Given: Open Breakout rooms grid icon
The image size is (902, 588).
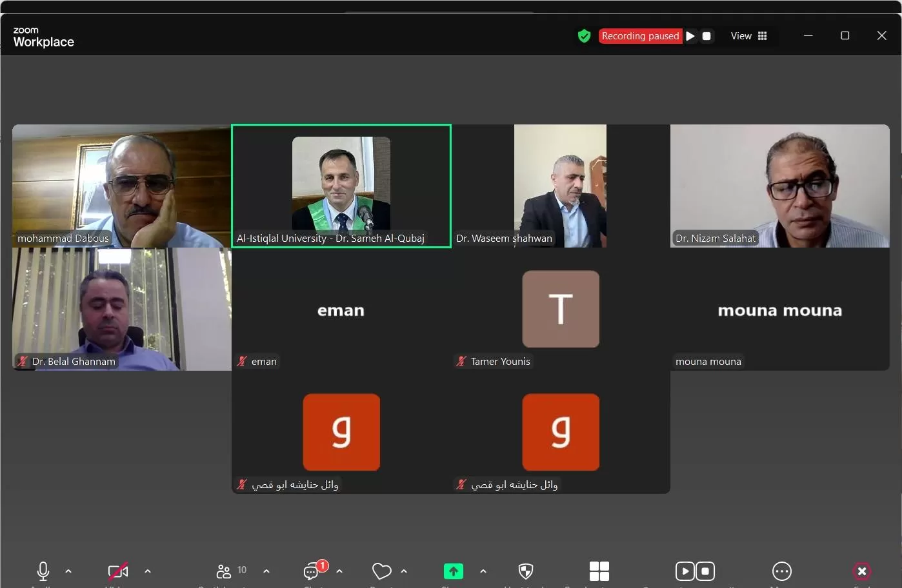Looking at the screenshot, I should tap(599, 571).
